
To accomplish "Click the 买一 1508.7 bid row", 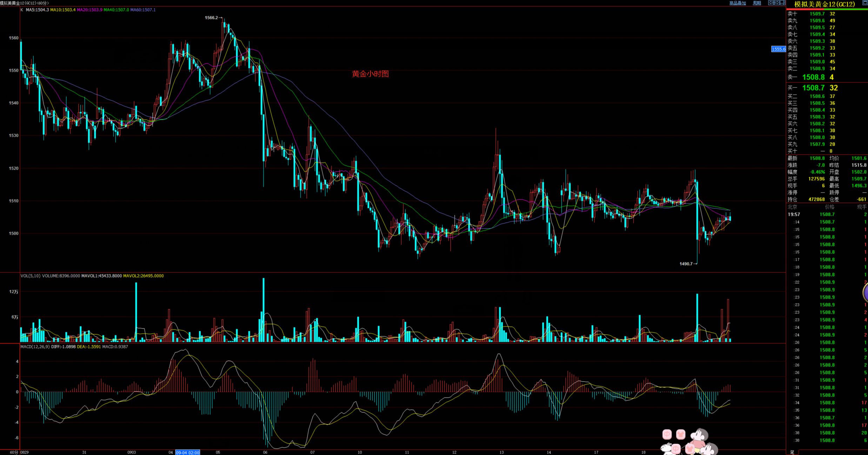I will pyautogui.click(x=827, y=88).
